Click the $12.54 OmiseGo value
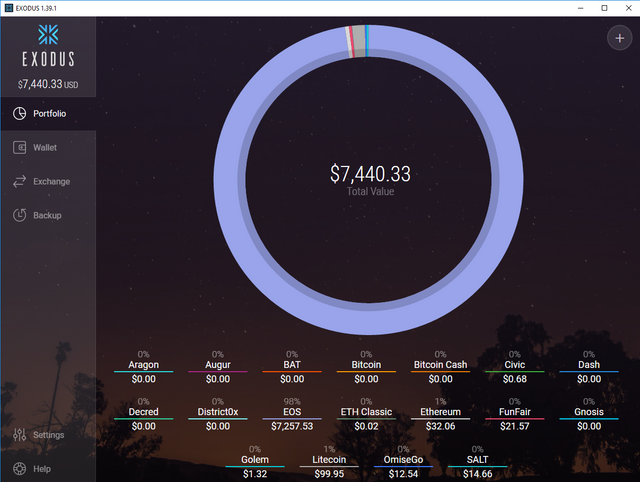640x482 pixels. (403, 474)
